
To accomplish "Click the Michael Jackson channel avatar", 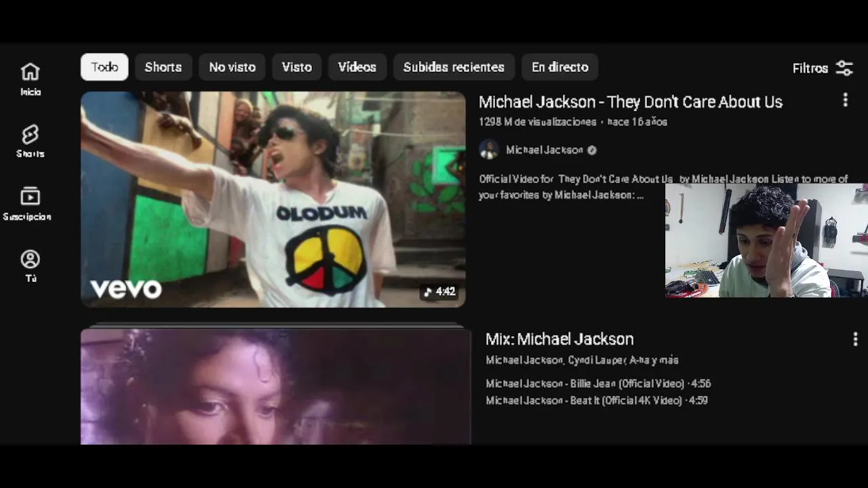I will [489, 150].
